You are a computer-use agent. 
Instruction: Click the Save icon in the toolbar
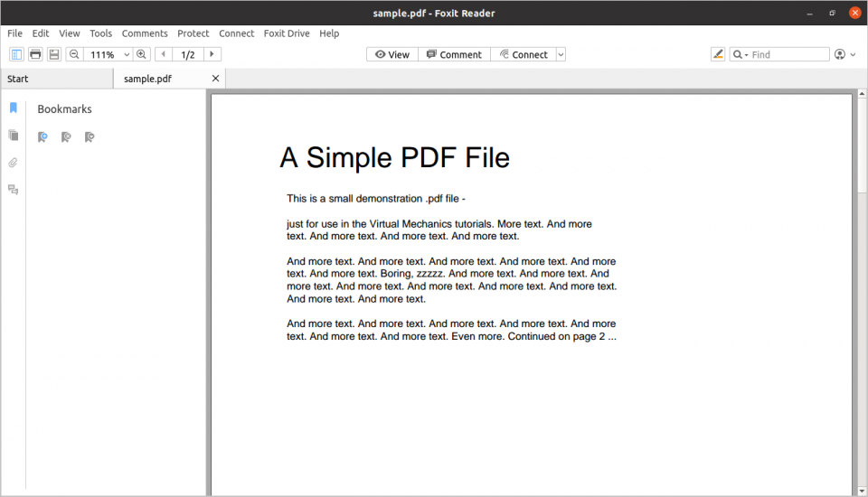point(53,54)
